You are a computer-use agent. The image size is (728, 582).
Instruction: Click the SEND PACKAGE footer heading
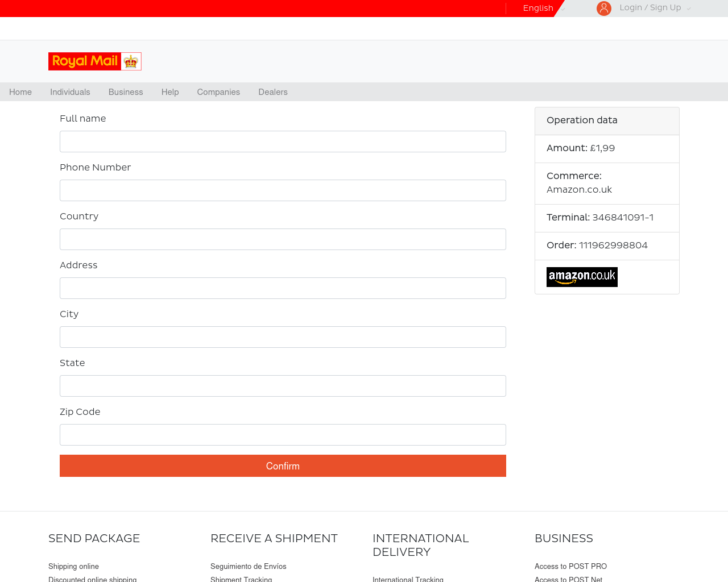pyautogui.click(x=94, y=538)
